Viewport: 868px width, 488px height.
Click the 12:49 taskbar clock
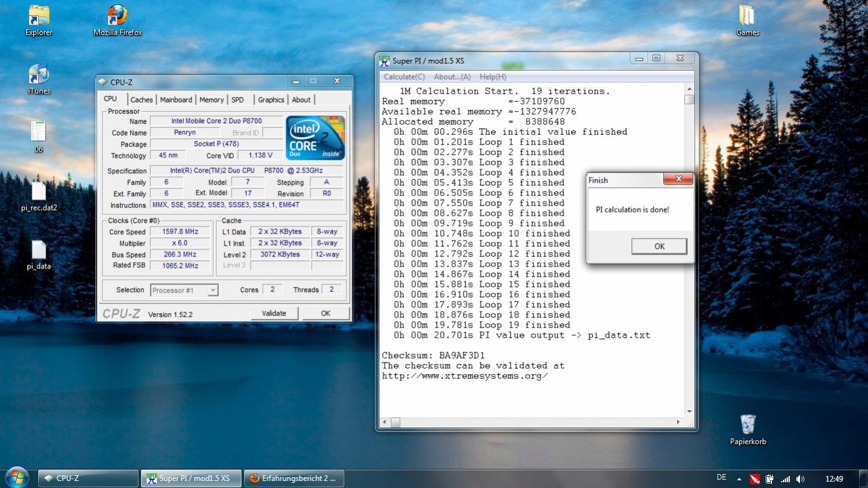coord(834,479)
